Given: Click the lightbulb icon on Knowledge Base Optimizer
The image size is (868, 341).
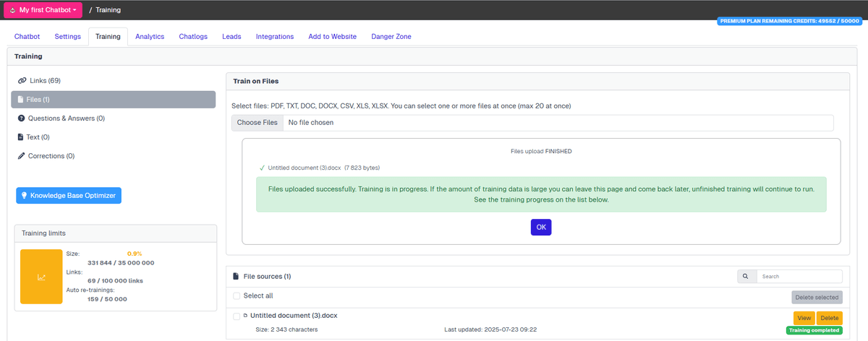Looking at the screenshot, I should pyautogui.click(x=24, y=195).
